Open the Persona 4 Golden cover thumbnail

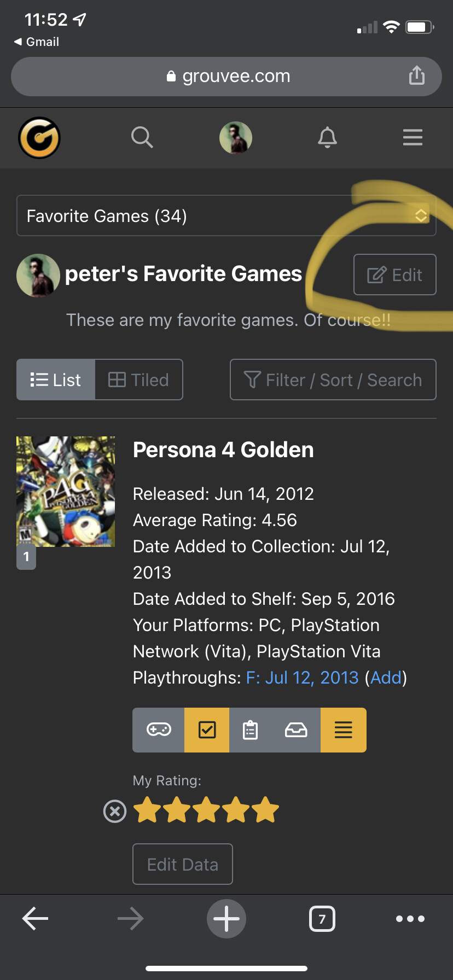[66, 492]
